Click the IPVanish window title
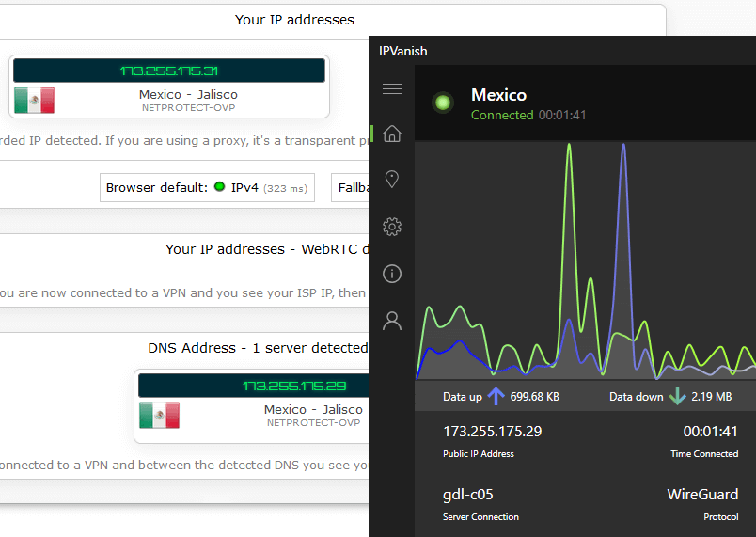 coord(403,51)
